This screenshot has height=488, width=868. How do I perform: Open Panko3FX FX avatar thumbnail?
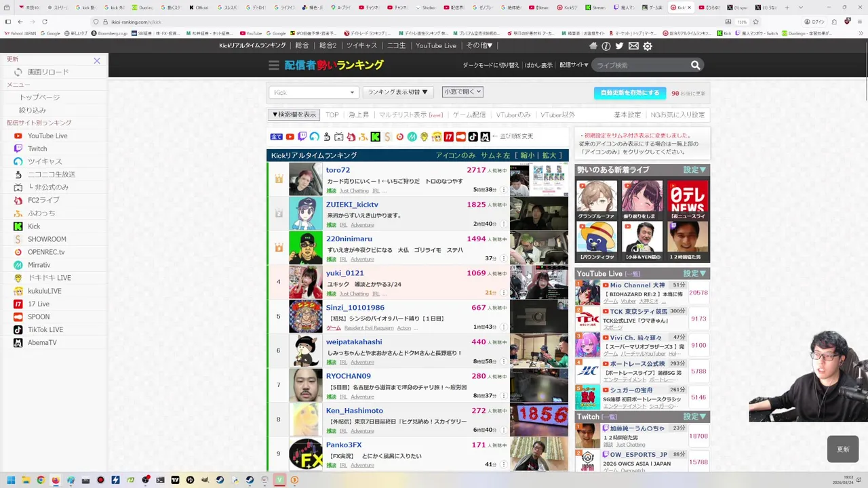pos(306,453)
